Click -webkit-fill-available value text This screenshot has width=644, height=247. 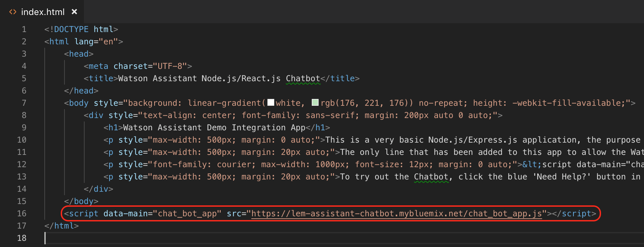(569, 103)
